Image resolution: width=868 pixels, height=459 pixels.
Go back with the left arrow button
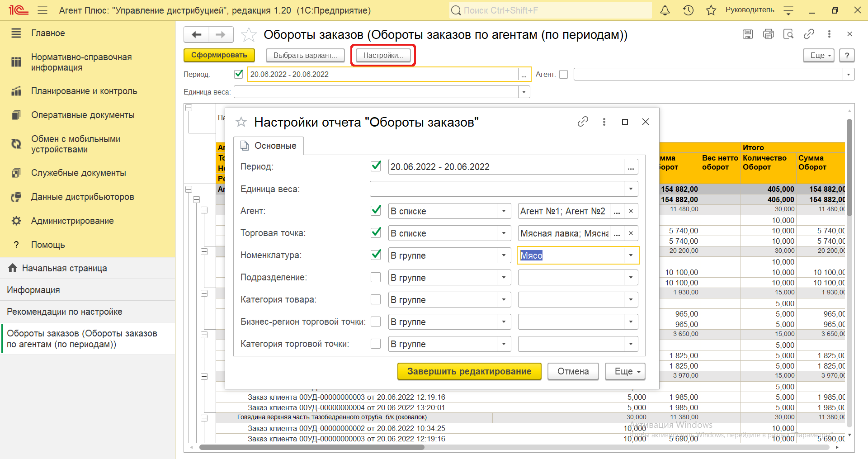[x=196, y=34]
